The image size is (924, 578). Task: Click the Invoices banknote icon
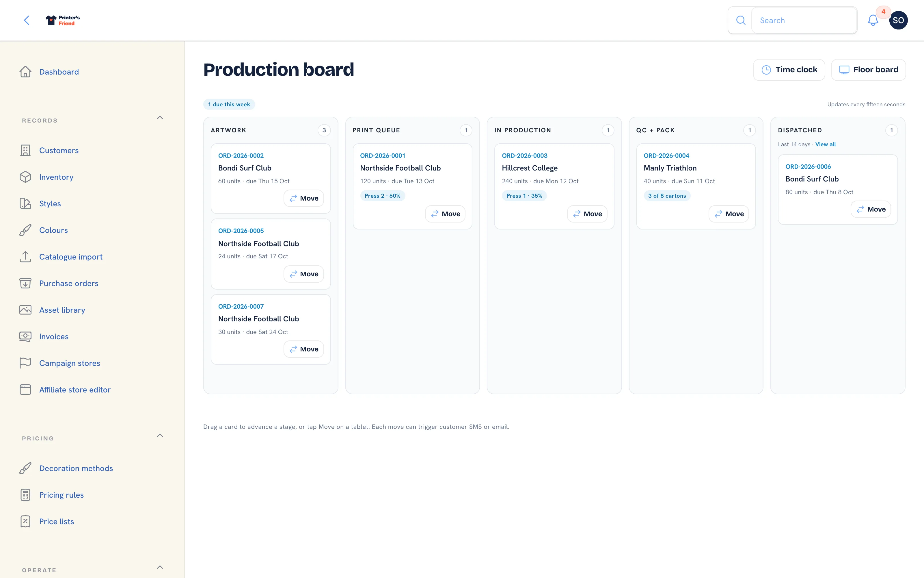(25, 336)
